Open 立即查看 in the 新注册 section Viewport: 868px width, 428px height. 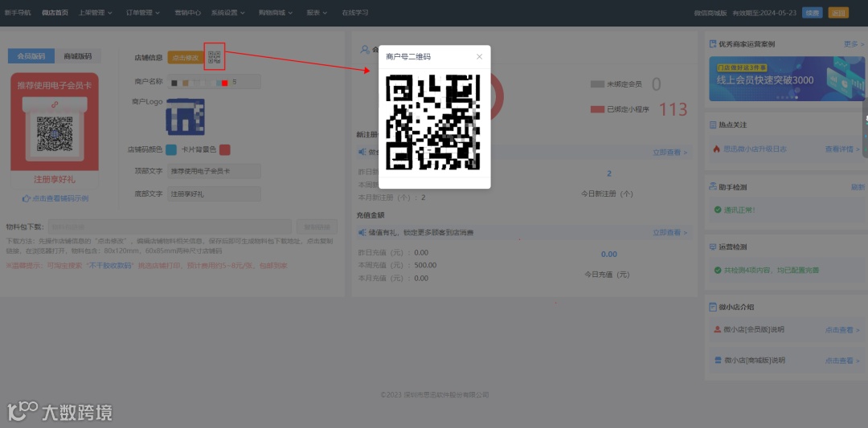click(x=669, y=152)
